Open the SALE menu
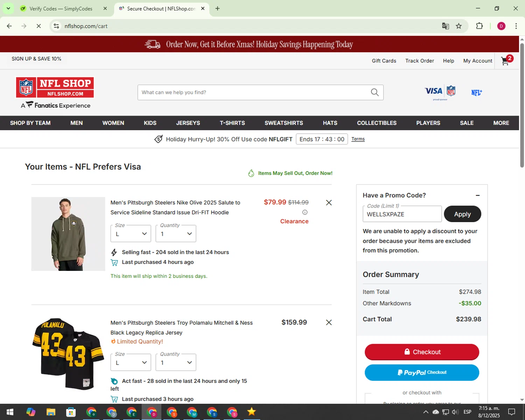This screenshot has width=525, height=420. pos(467,123)
